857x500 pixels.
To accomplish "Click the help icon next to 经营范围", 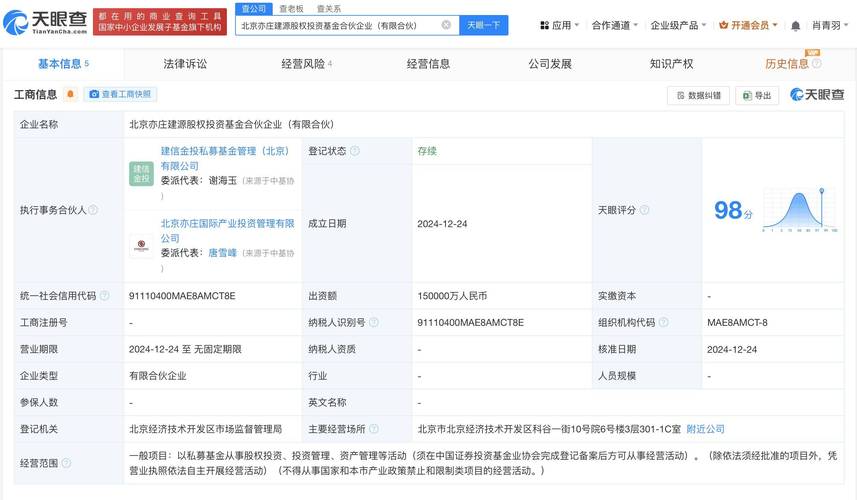I will 66,463.
